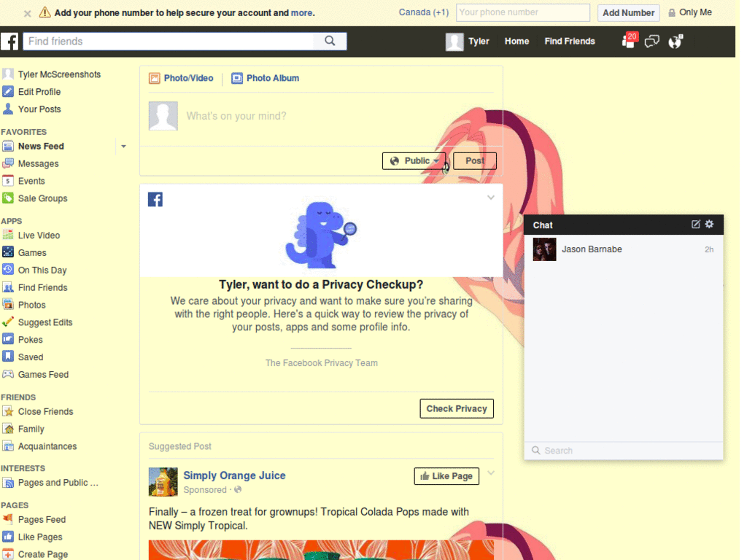This screenshot has height=560, width=747.
Task: Click the Facebook logo in the top bar
Action: click(x=9, y=42)
